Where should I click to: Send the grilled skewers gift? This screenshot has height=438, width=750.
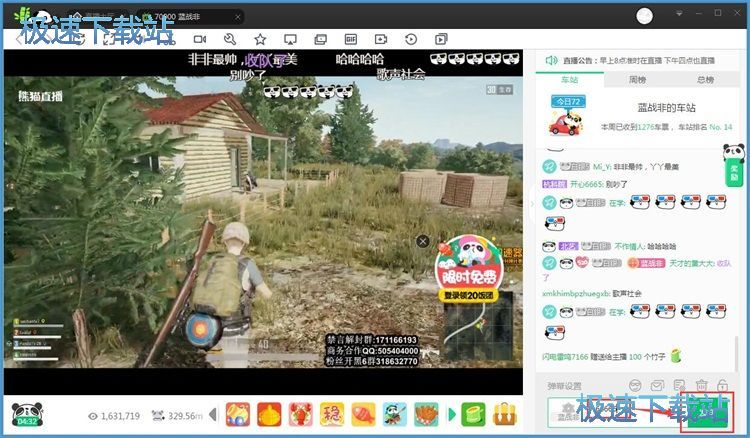click(426, 414)
